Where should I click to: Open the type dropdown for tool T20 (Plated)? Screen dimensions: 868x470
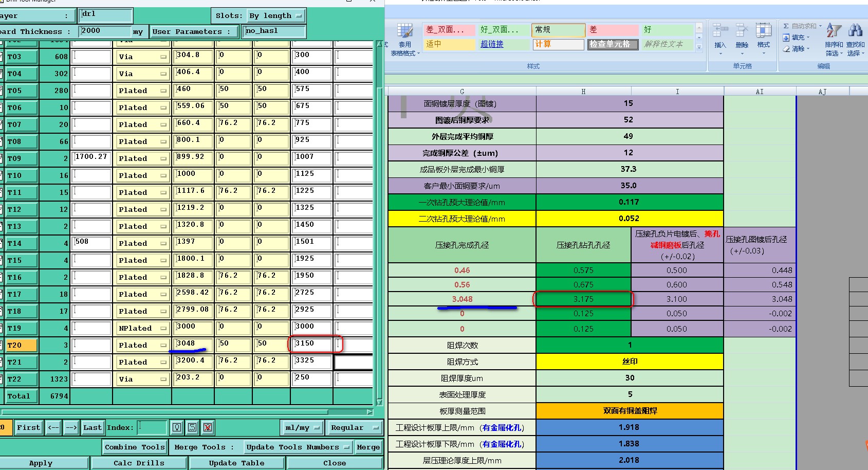(x=142, y=345)
